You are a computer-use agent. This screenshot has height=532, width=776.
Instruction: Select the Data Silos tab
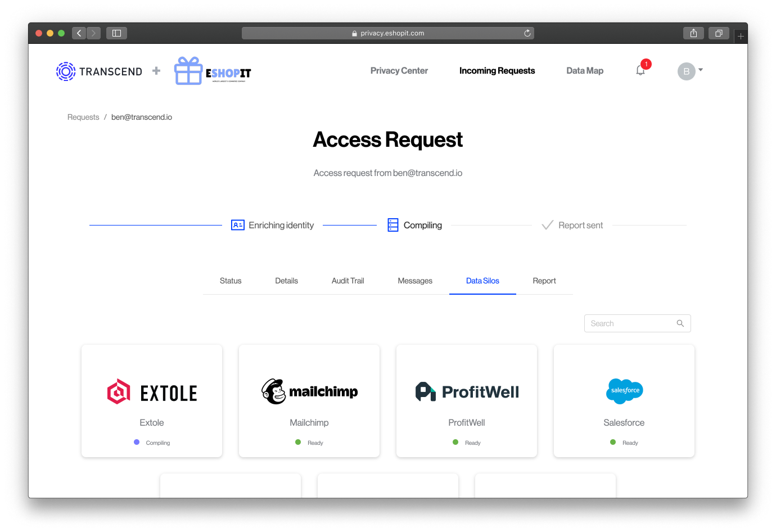pyautogui.click(x=482, y=281)
